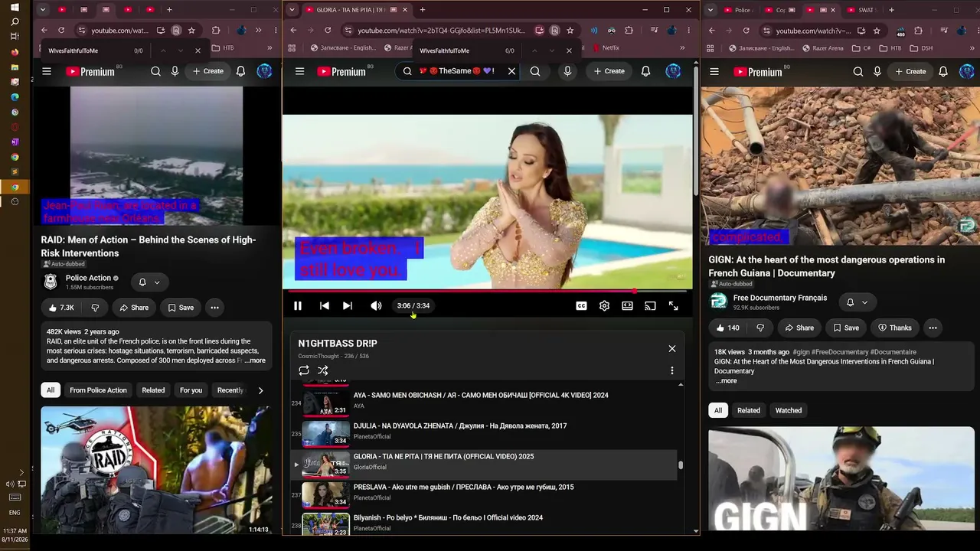Screen dimensions: 980x551
Task: Dislike the GIGN documentary video
Action: [x=761, y=328]
